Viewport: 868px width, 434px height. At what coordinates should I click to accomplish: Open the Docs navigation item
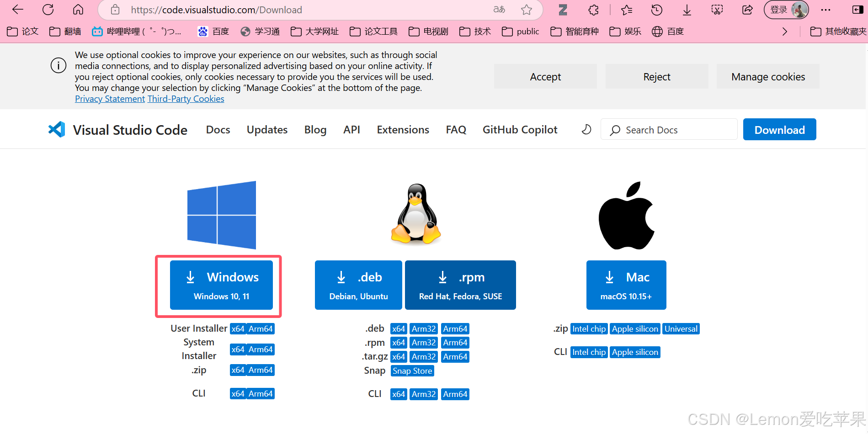(x=218, y=130)
